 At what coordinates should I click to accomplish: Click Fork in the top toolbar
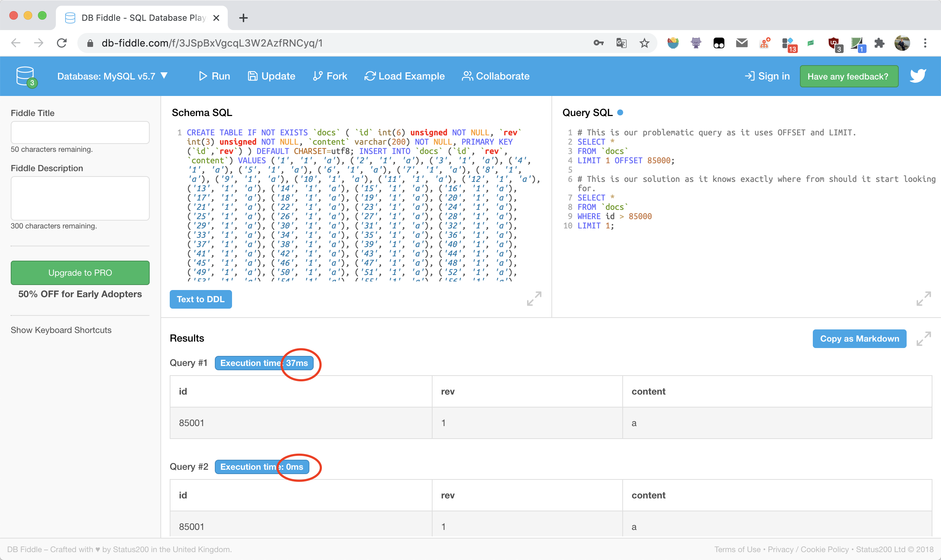pos(330,76)
